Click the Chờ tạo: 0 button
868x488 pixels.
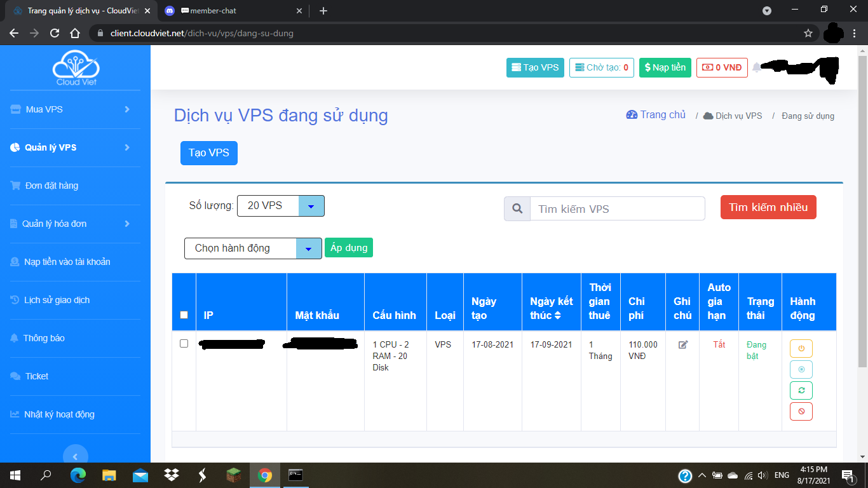[602, 67]
